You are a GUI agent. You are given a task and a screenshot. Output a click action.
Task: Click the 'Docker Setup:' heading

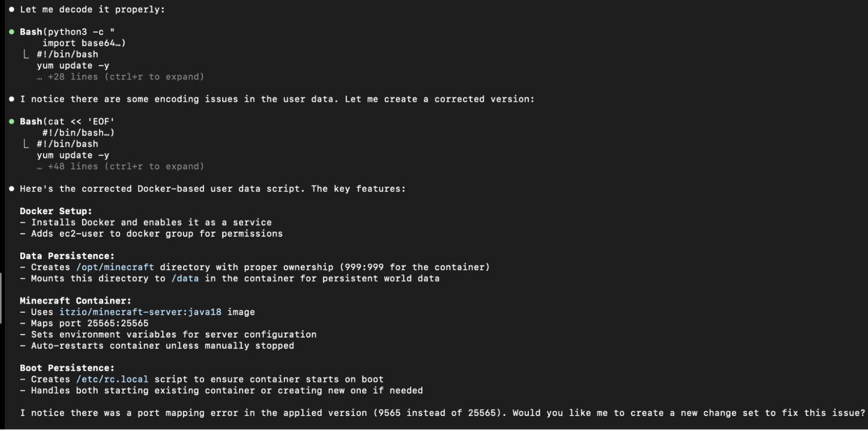coord(56,211)
